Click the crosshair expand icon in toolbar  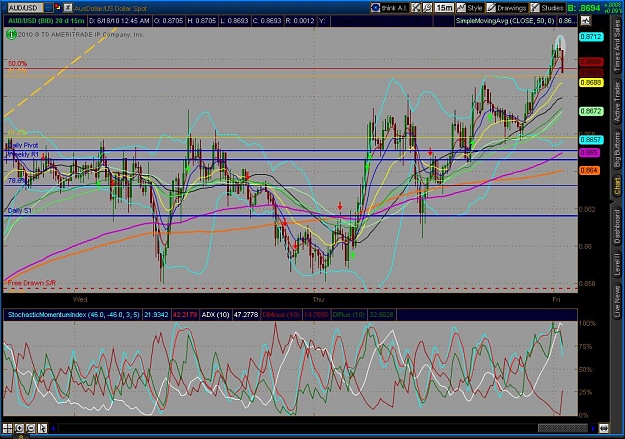(416, 8)
